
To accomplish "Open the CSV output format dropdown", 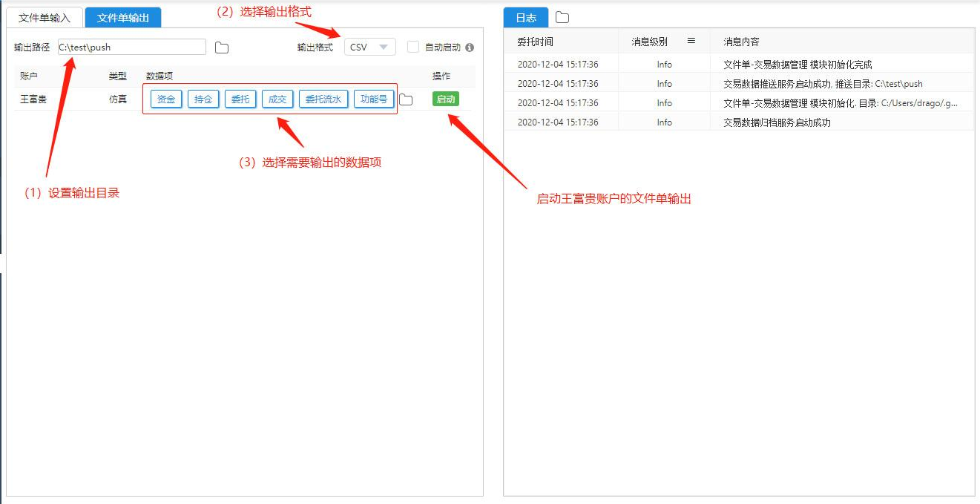I will coord(369,48).
